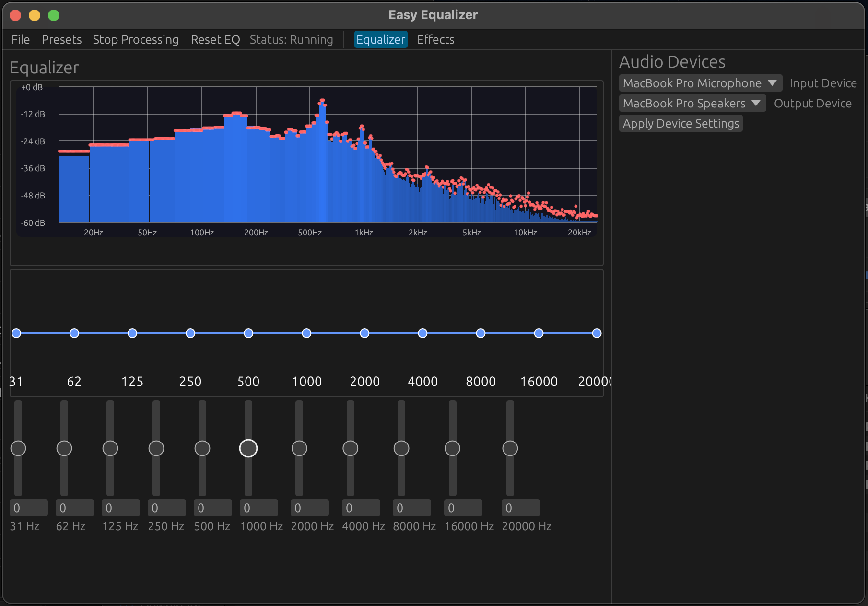Click the EQ curve point above 1000
The width and height of the screenshot is (868, 606).
click(306, 333)
